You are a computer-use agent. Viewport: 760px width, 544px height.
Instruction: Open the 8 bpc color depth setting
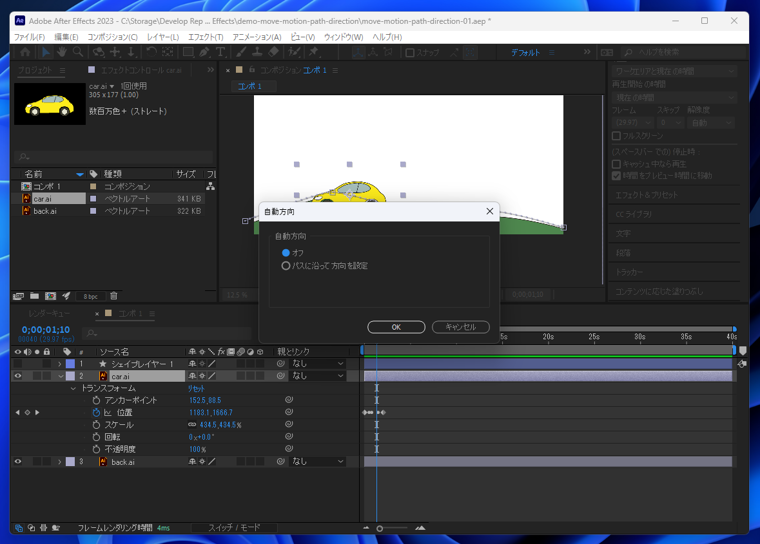pos(90,296)
